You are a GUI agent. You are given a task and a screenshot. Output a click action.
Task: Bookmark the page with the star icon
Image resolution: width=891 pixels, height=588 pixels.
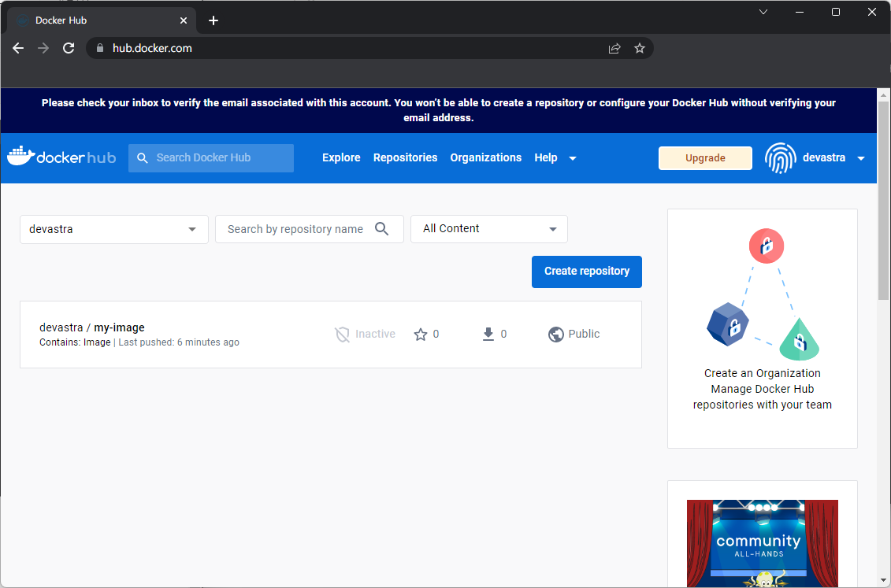point(640,48)
